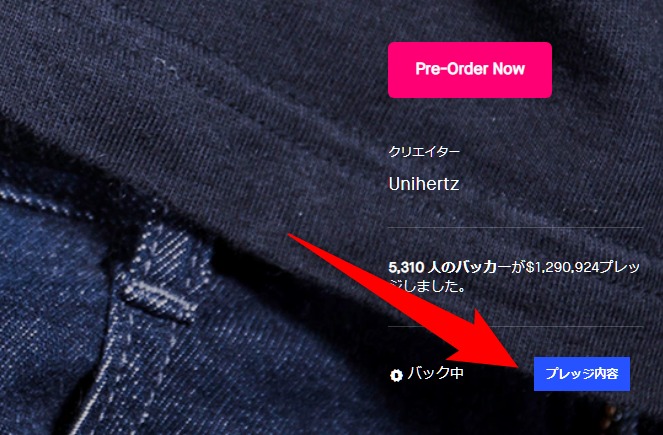This screenshot has width=663, height=435.
Task: Click the red arrow annotation's arrowhead
Action: 490,342
